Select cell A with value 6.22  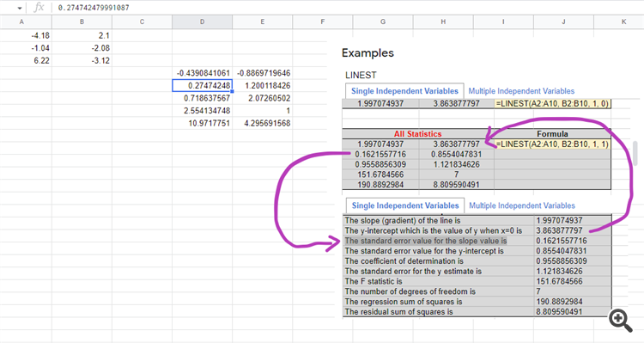click(x=26, y=60)
